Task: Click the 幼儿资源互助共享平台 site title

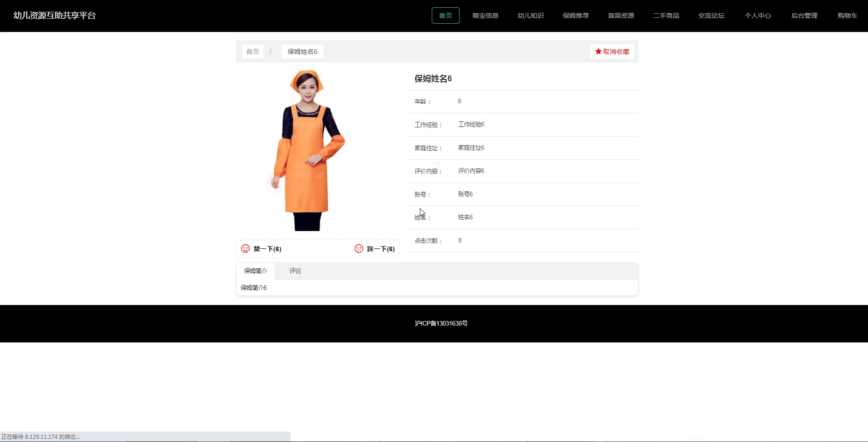Action: tap(55, 16)
